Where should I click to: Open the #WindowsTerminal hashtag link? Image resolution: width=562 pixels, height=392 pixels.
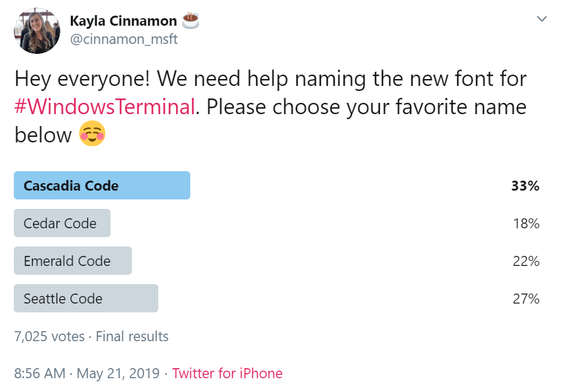click(x=104, y=107)
